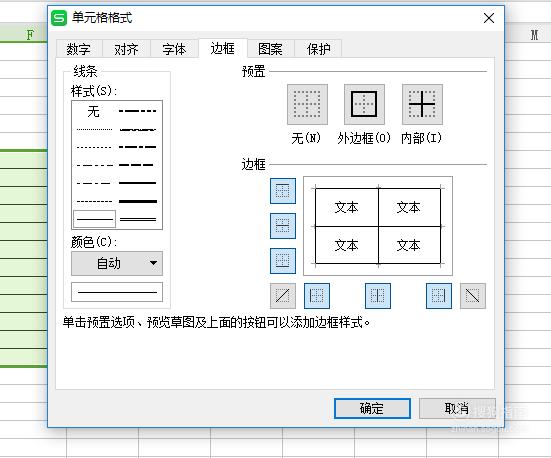551x458 pixels.
Task: Click the WPS spreadsheet icon in title bar
Action: click(59, 18)
